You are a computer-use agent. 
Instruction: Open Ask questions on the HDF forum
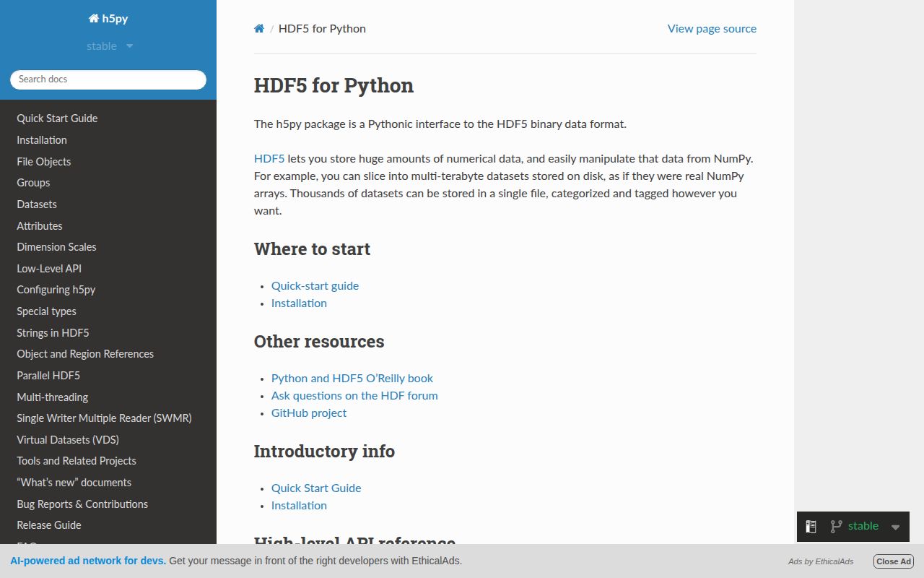354,396
